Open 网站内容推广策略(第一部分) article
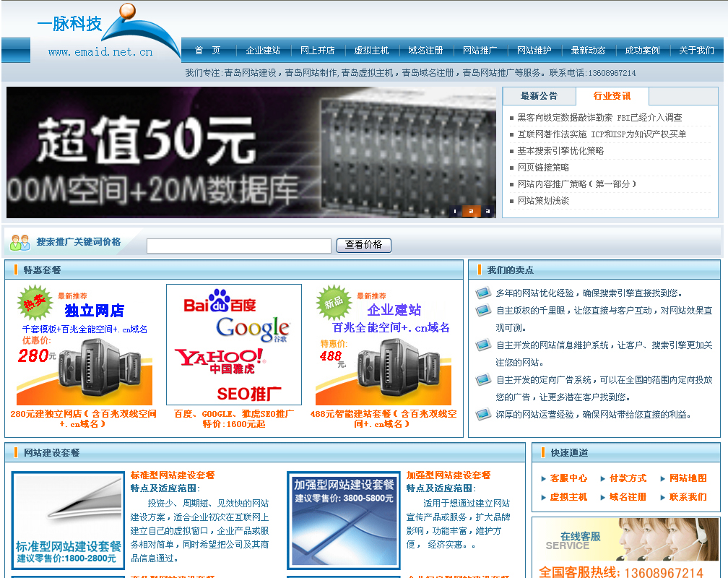Screen dimensions: 728x578 coord(577,184)
